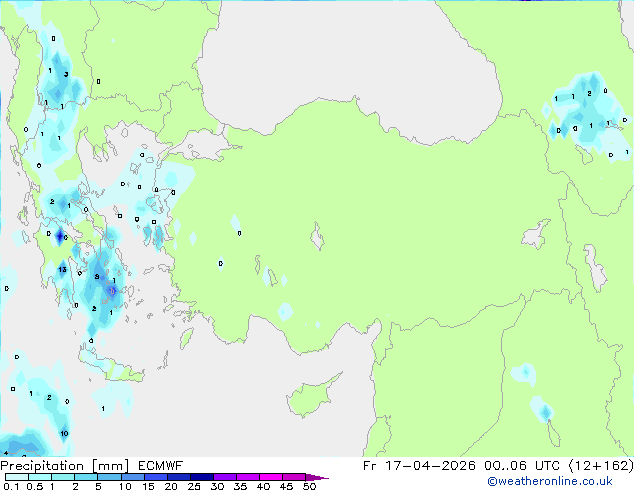Click the 'Fr 17-04-2026' date text
This screenshot has height=490, width=634.
pyautogui.click(x=419, y=466)
